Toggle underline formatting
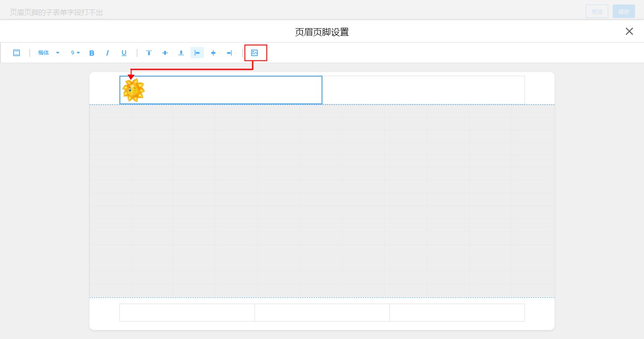 pyautogui.click(x=124, y=53)
